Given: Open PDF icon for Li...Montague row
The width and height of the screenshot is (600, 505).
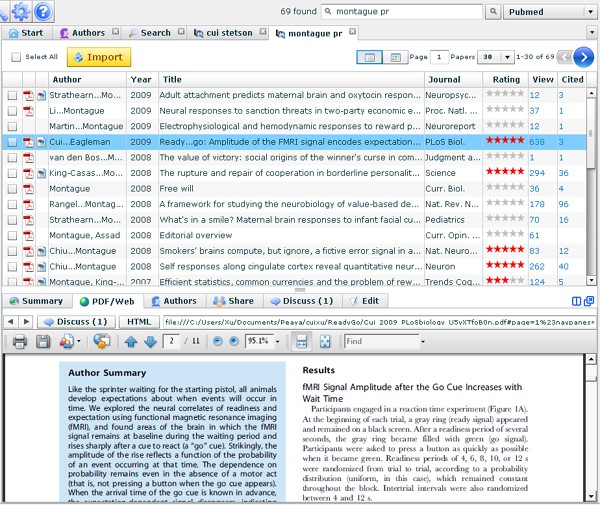Looking at the screenshot, I should coord(28,111).
